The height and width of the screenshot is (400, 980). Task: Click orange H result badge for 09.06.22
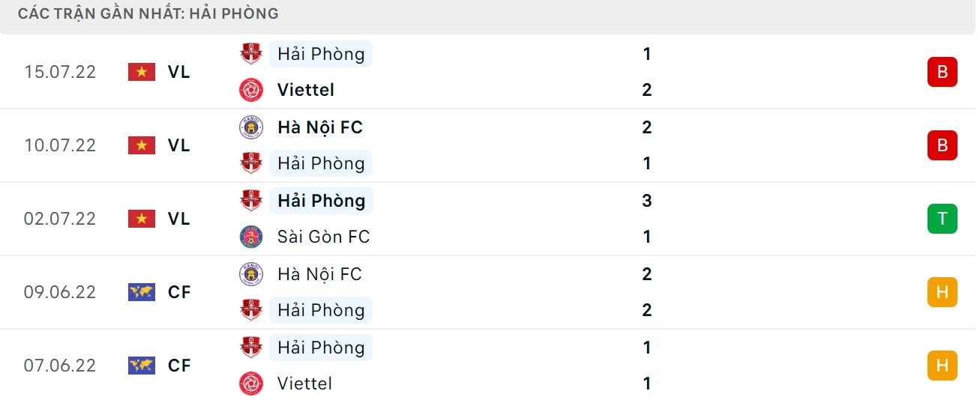point(942,292)
